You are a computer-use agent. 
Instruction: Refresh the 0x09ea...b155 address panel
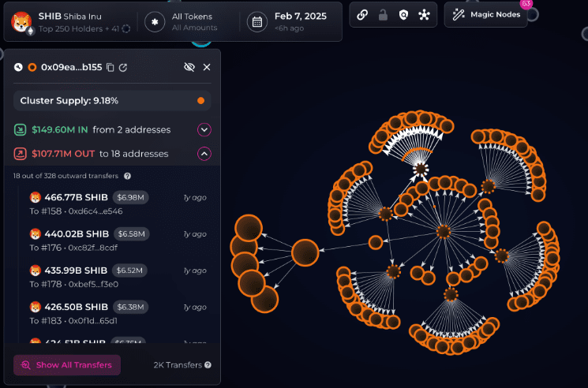(x=123, y=67)
